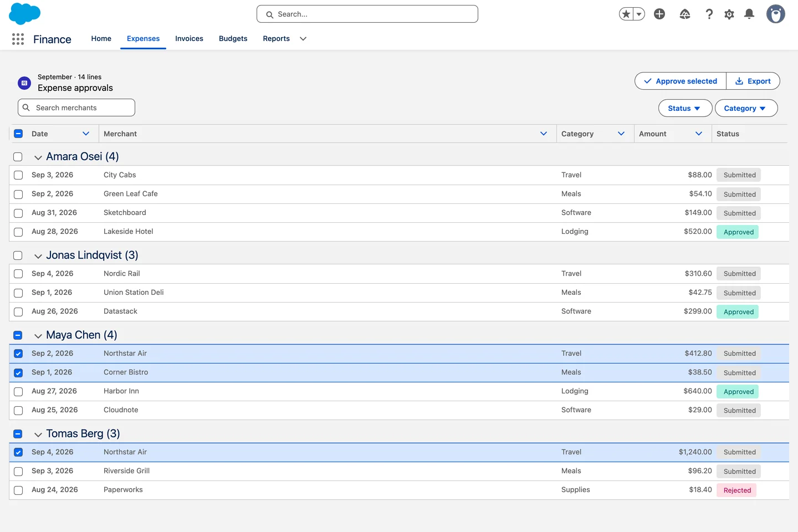Switch to the Expenses tab

pyautogui.click(x=143, y=38)
